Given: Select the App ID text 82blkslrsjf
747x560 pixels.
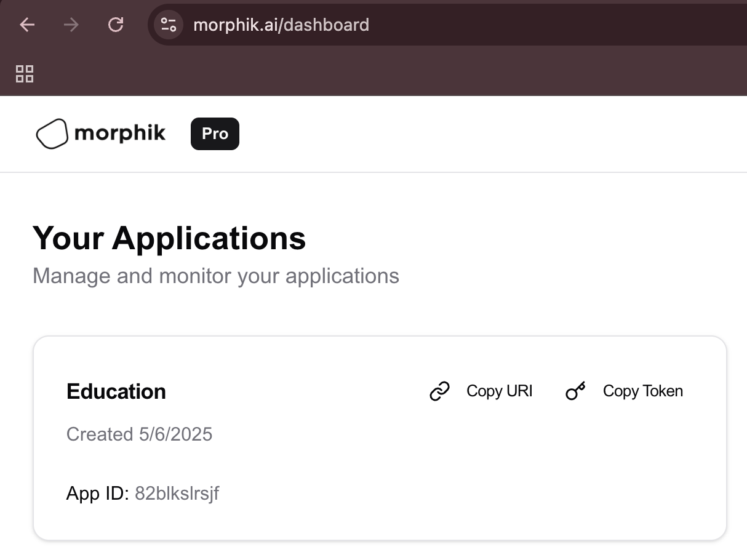Looking at the screenshot, I should pos(177,493).
